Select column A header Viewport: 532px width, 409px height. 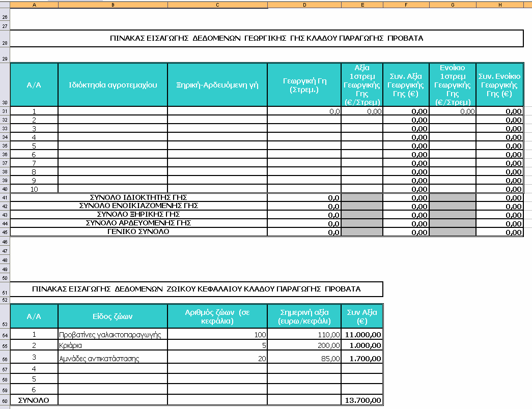[34, 5]
